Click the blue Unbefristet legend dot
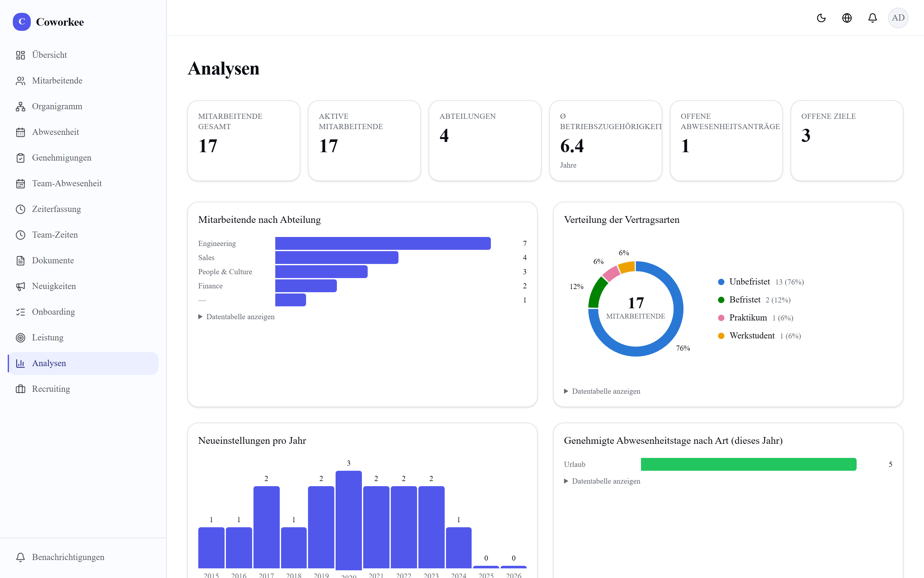Screen dimensions: 924x578 [721, 282]
